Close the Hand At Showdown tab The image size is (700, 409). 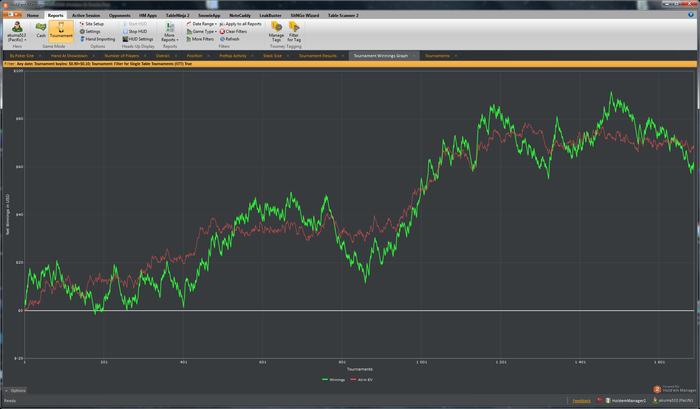point(94,56)
